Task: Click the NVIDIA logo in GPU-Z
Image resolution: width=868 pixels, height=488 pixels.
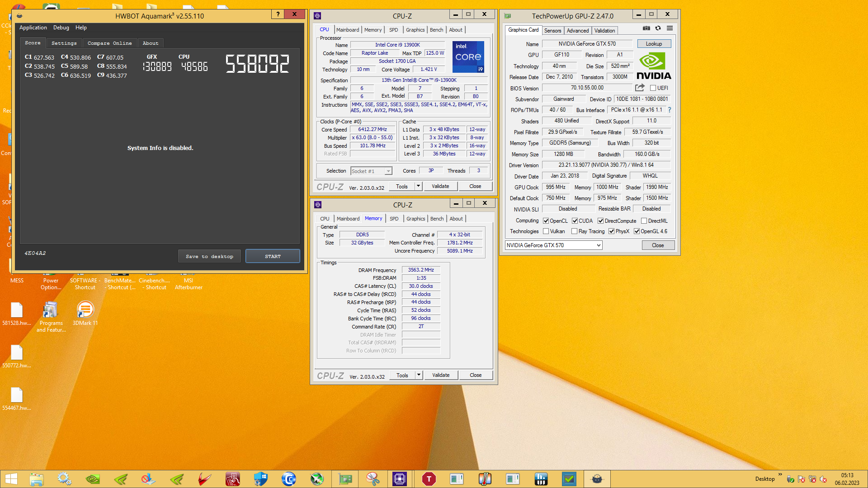Action: (x=654, y=66)
